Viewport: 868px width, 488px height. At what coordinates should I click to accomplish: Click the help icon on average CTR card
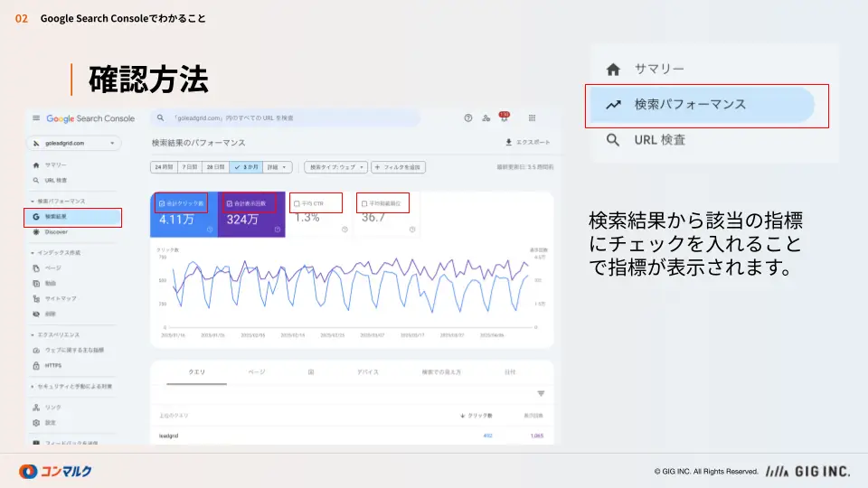[x=344, y=230]
